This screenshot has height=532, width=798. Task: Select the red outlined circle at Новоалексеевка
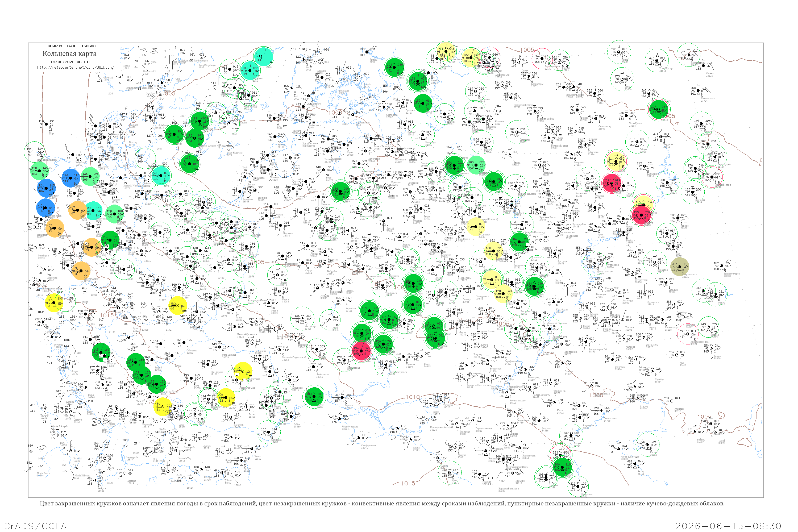688,334
